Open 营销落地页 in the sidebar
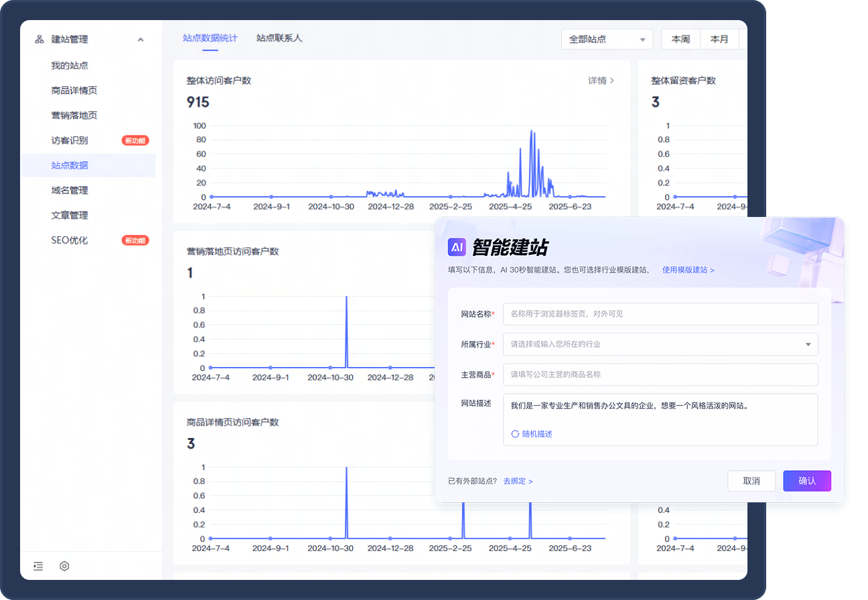The image size is (868, 600). [x=74, y=115]
